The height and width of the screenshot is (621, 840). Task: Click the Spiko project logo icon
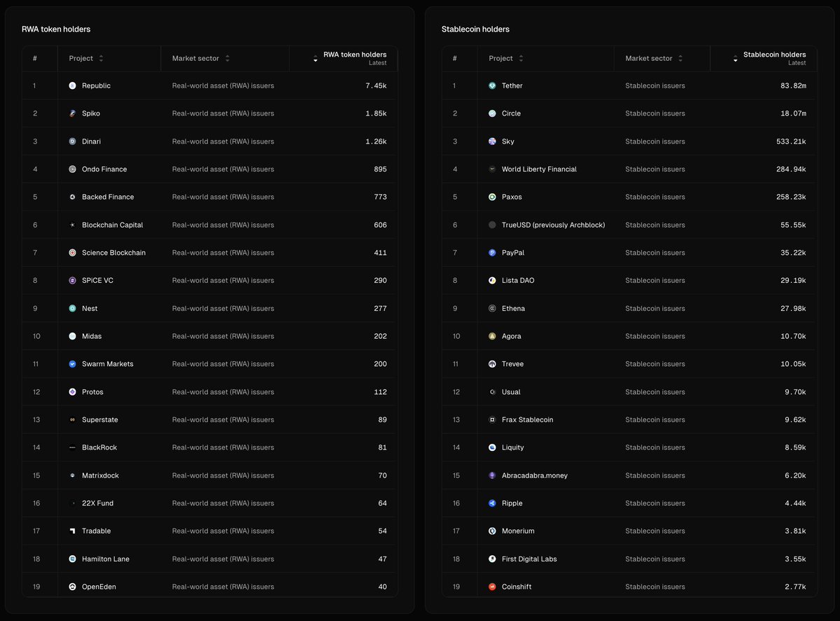click(72, 113)
